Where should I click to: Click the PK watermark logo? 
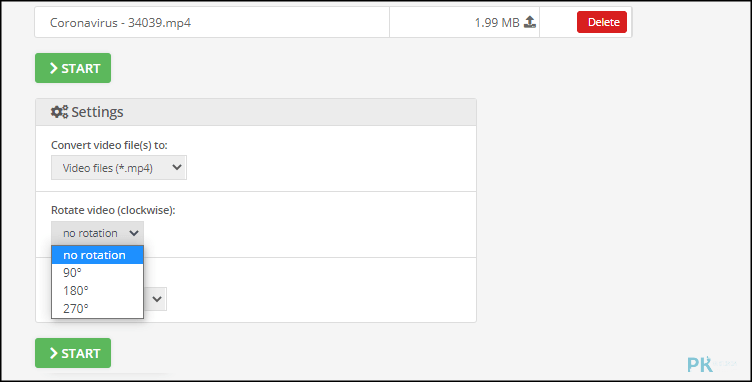tap(700, 364)
